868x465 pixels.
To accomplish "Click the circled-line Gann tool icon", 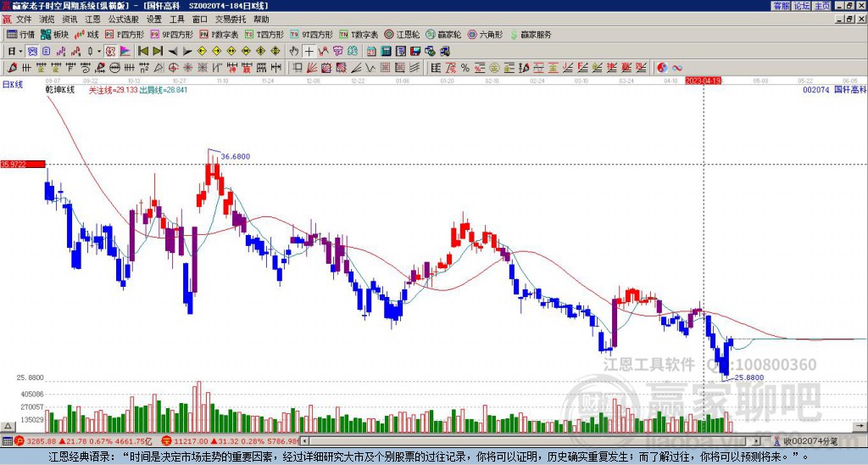I will [x=114, y=68].
